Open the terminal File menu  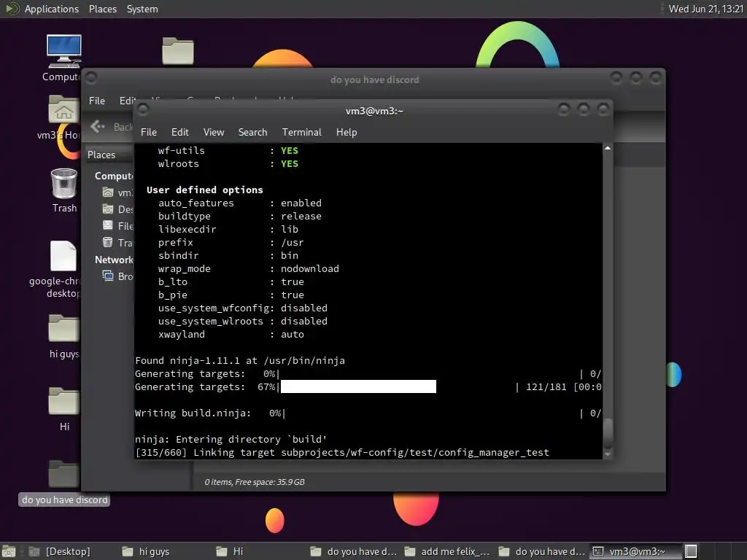pyautogui.click(x=149, y=132)
